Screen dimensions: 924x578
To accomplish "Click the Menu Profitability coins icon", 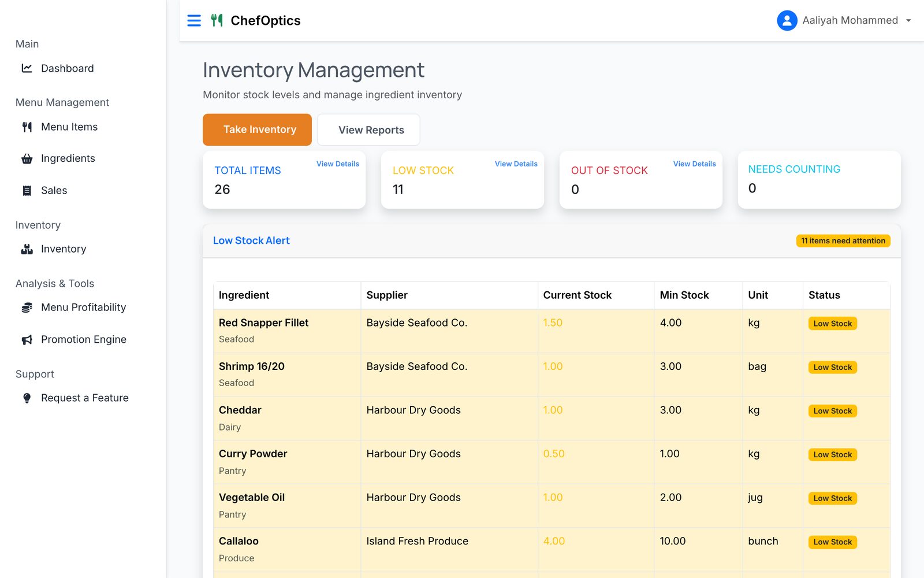I will coord(27,307).
